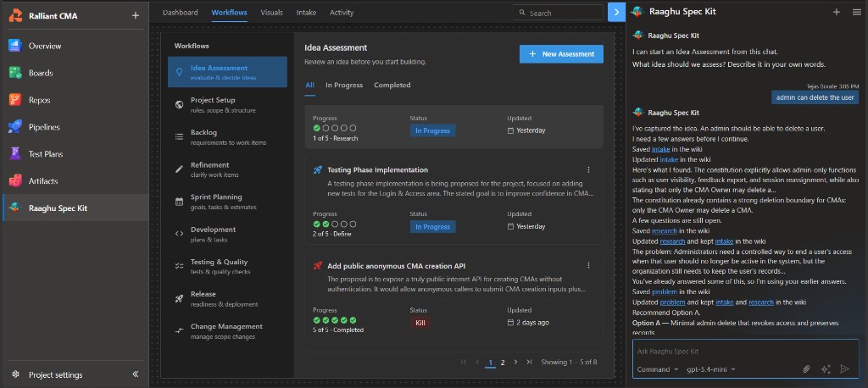Click the Ralliant CMA project logo
Image resolution: width=868 pixels, height=388 pixels.
15,16
